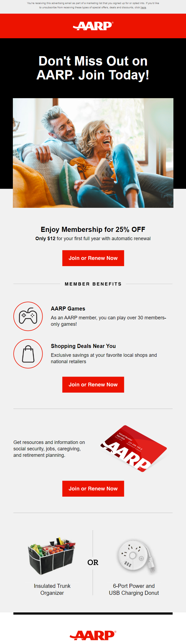Click the Insulated Trunk Organizer label

(x=52, y=589)
